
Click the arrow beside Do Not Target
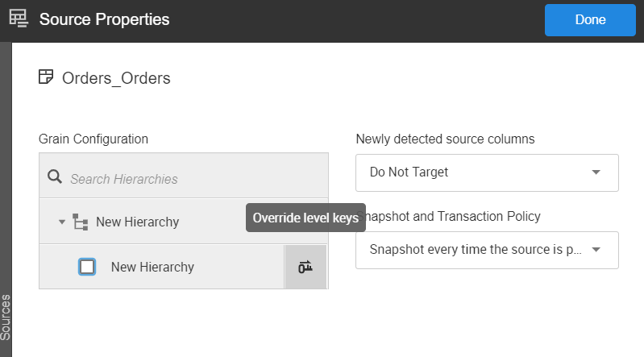click(596, 172)
